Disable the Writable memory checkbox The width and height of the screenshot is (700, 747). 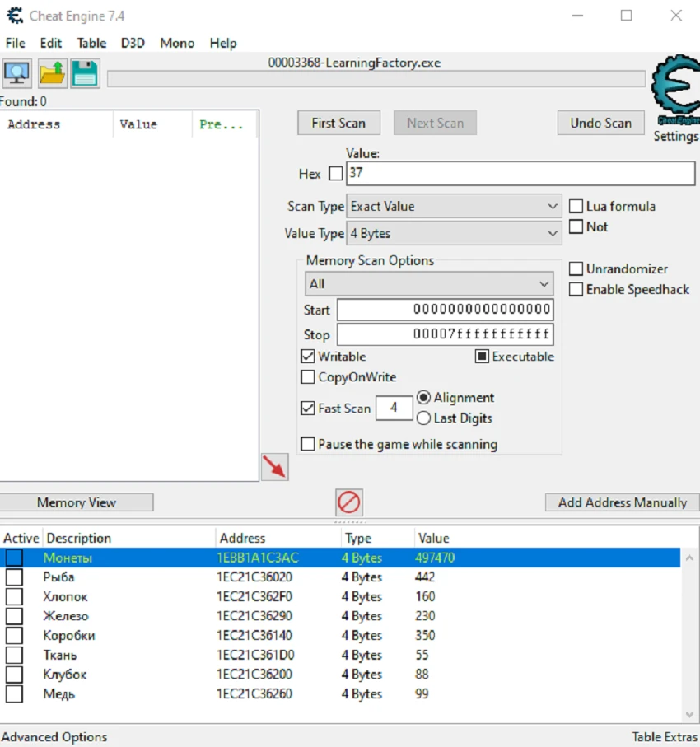click(x=308, y=356)
